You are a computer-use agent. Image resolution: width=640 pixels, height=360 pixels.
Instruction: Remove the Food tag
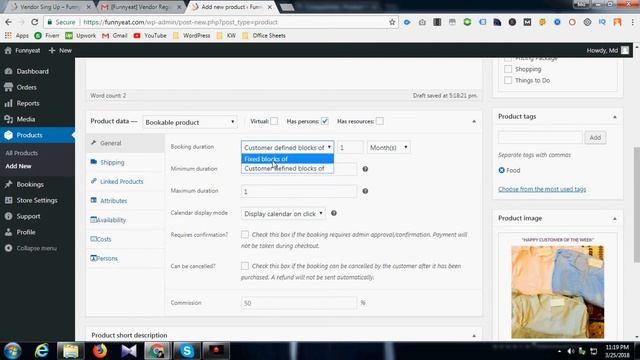pos(502,170)
